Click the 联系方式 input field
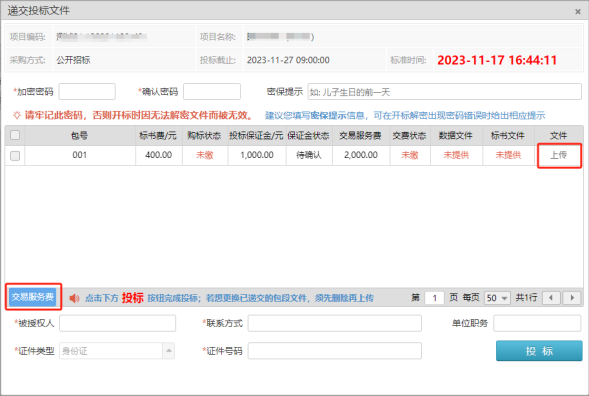The height and width of the screenshot is (396, 589). click(x=335, y=323)
